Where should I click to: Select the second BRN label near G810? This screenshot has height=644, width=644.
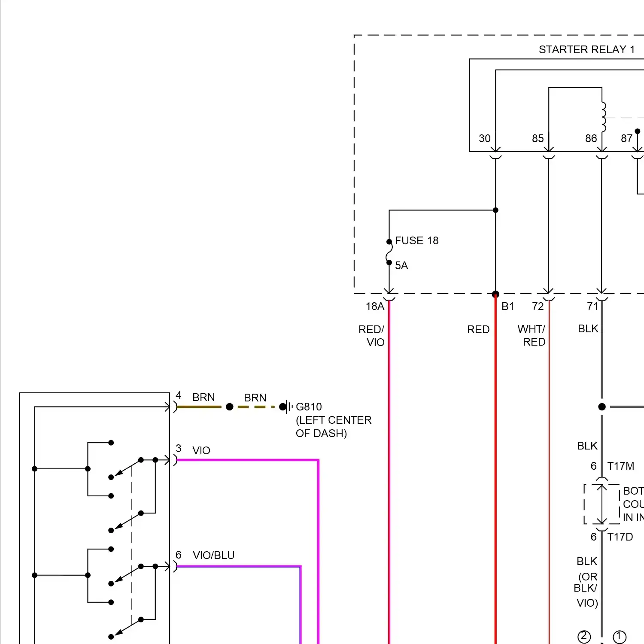[255, 398]
